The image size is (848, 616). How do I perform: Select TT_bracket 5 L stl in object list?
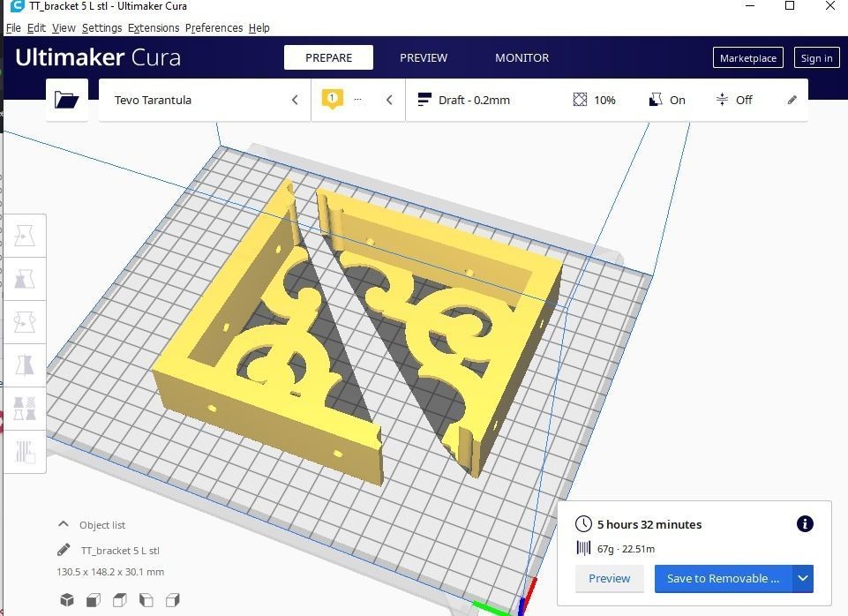tap(120, 551)
